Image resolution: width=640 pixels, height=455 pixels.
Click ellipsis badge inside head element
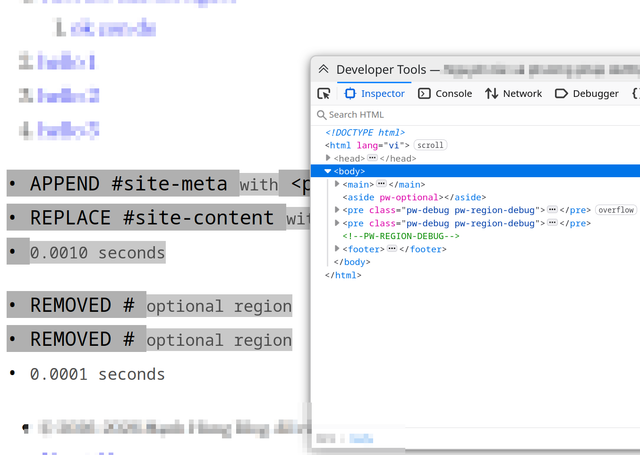372,158
